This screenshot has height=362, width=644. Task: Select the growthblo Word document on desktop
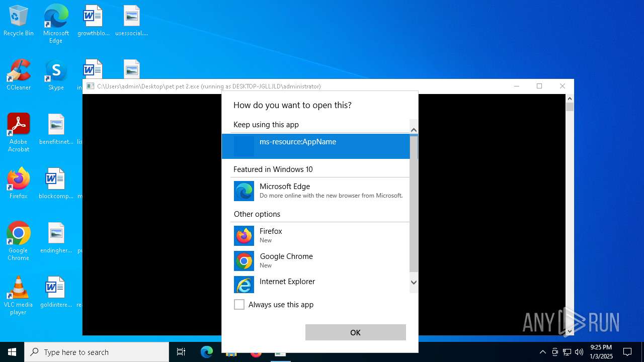click(93, 21)
